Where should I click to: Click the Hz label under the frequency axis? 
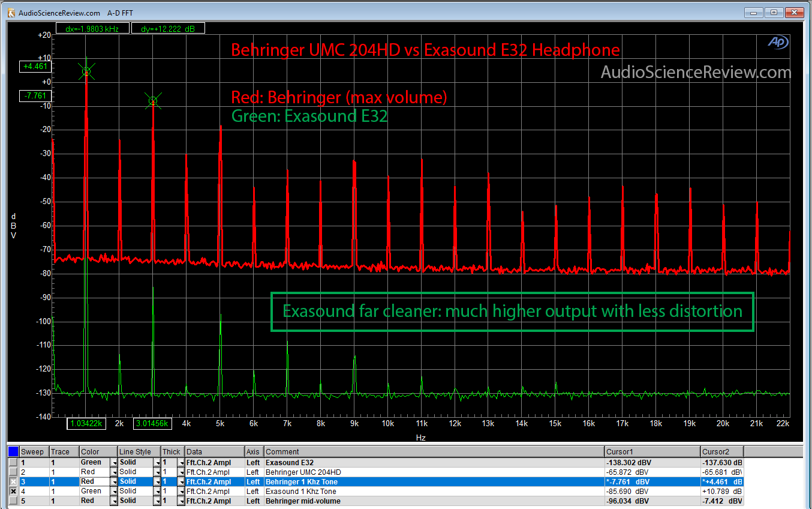click(420, 438)
